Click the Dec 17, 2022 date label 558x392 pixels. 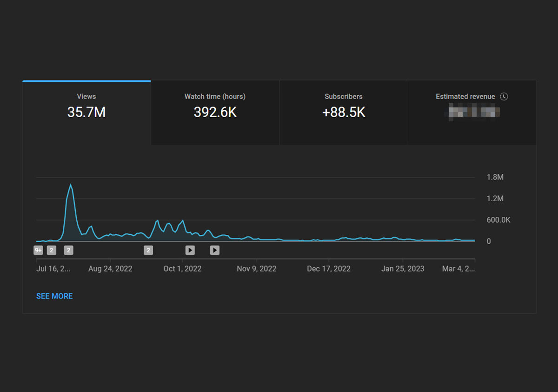[x=329, y=269]
